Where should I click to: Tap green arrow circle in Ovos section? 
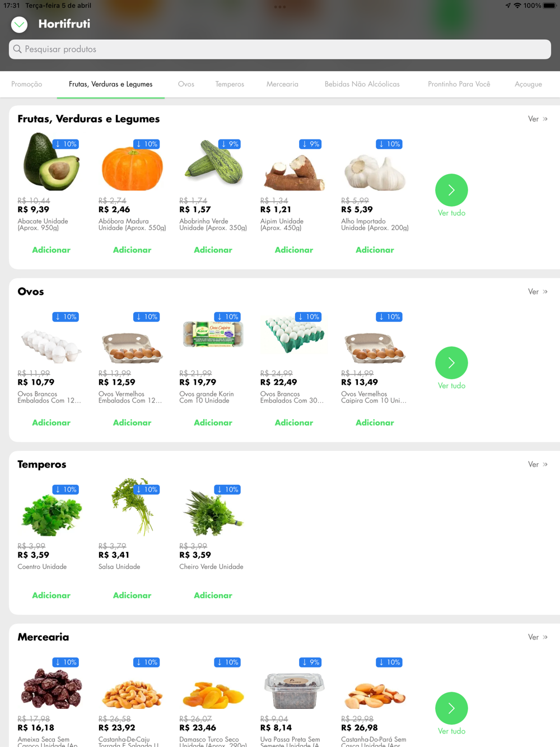pyautogui.click(x=451, y=363)
